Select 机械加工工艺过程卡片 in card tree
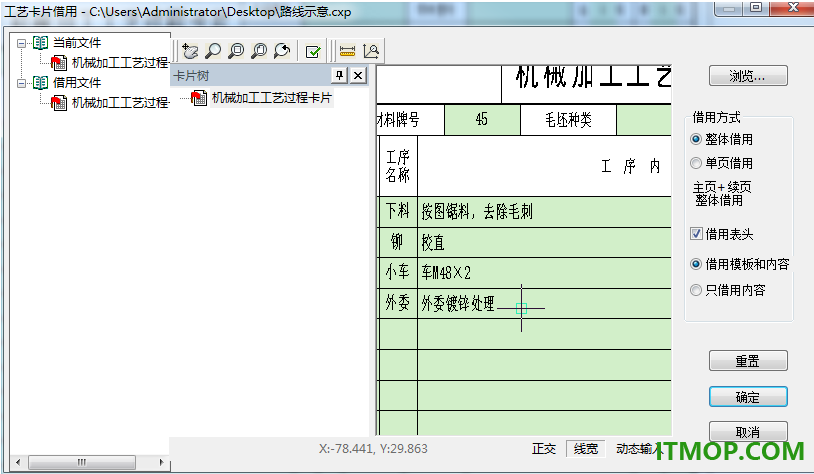The height and width of the screenshot is (474, 814). coord(272,98)
